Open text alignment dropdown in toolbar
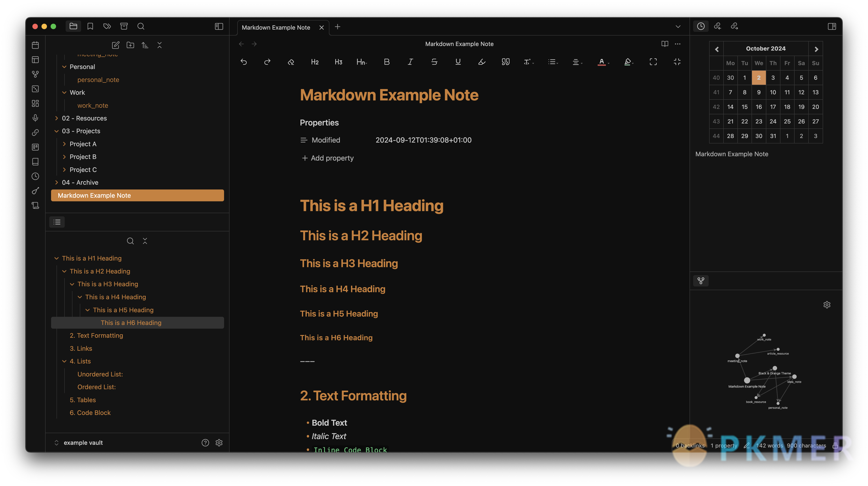 (577, 62)
